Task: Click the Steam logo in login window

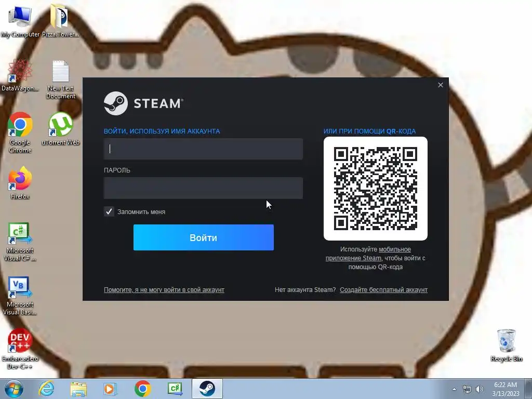Action: coord(143,103)
